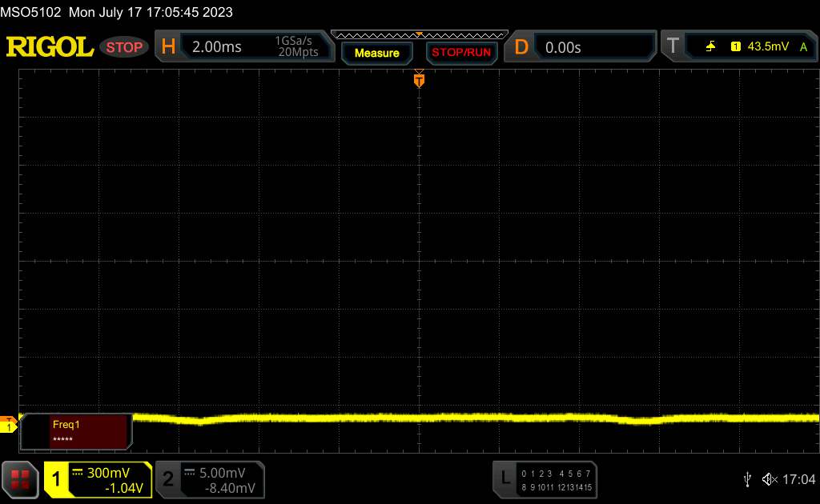Open the red function navigation grid icon
The height and width of the screenshot is (504, 820).
pos(20,479)
